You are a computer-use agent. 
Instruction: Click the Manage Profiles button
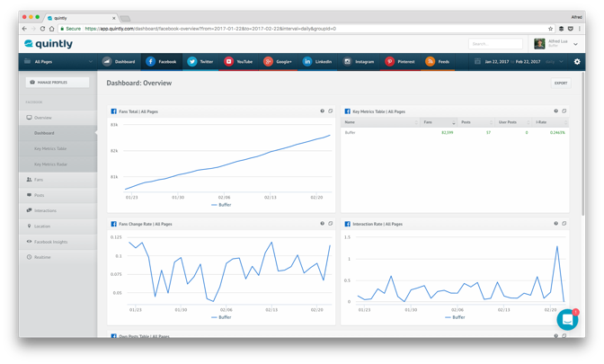tap(58, 82)
